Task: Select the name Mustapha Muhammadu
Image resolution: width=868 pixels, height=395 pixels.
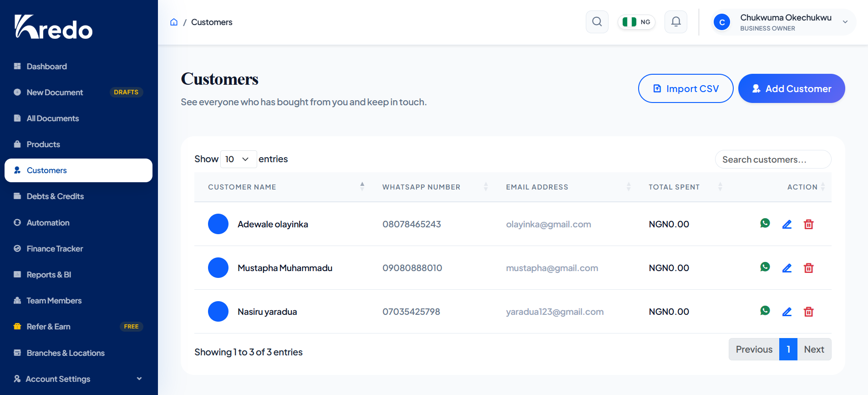Action: click(x=285, y=268)
